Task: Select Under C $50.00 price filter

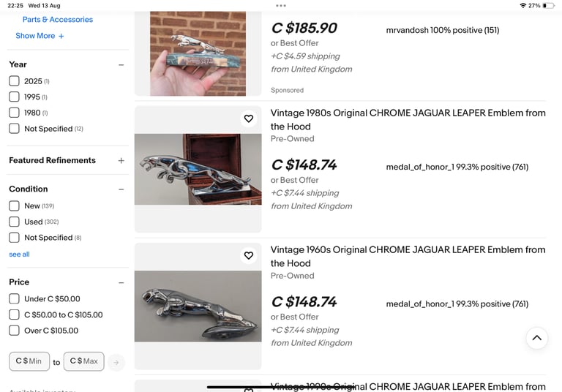Action: pyautogui.click(x=15, y=299)
